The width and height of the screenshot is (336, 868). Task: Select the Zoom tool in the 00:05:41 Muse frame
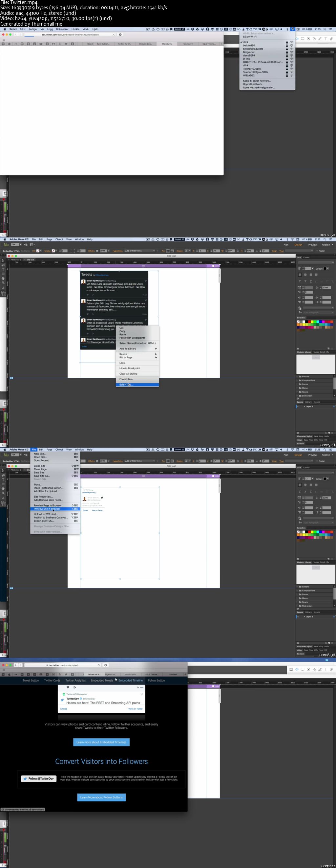pos(3,283)
